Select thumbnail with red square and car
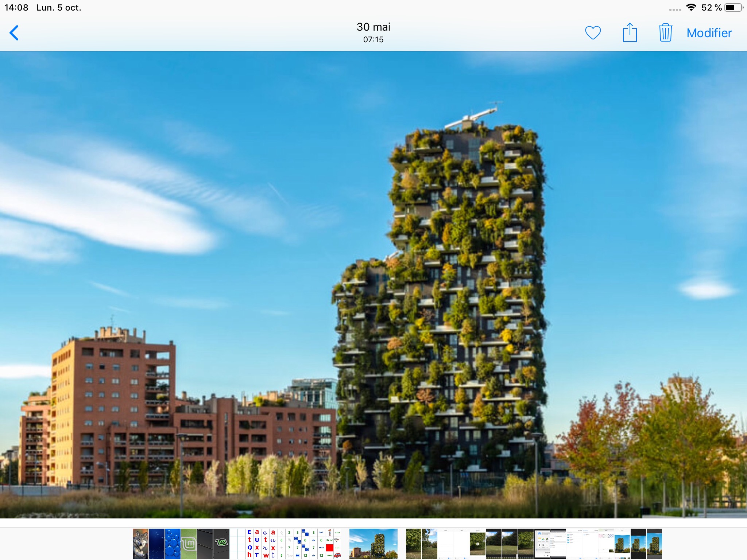 click(333, 544)
